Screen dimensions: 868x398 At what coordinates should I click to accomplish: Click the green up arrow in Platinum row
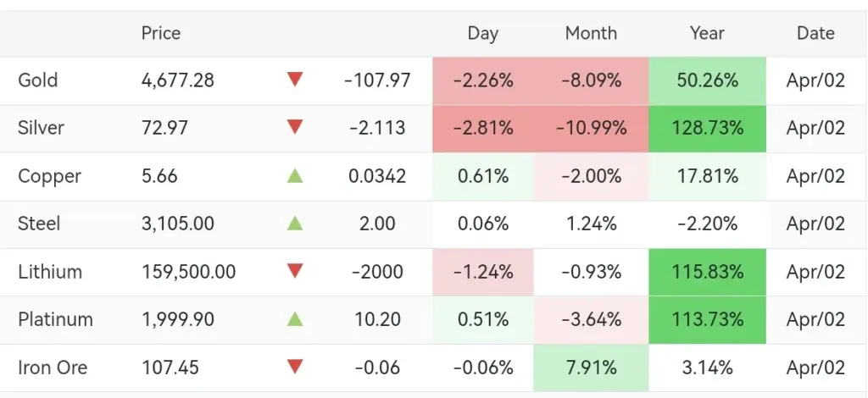295,319
